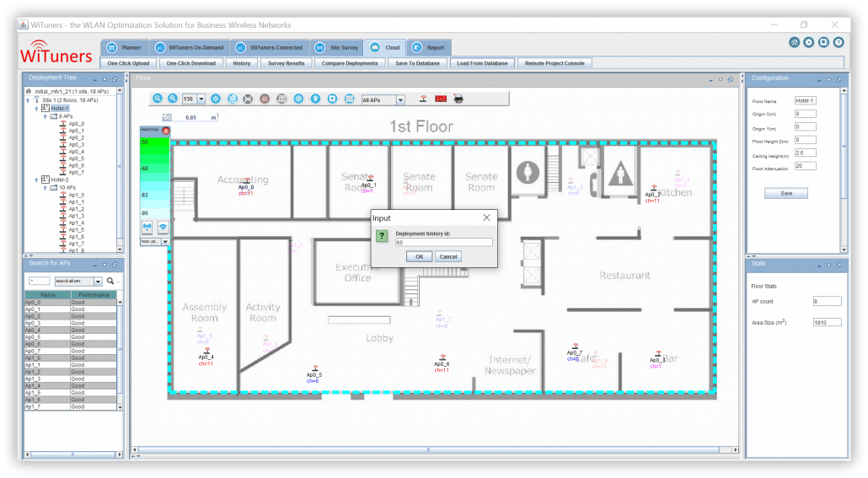
Task: Toggle the Wi-Fi signal button in Heatmap panel
Action: coord(163,227)
